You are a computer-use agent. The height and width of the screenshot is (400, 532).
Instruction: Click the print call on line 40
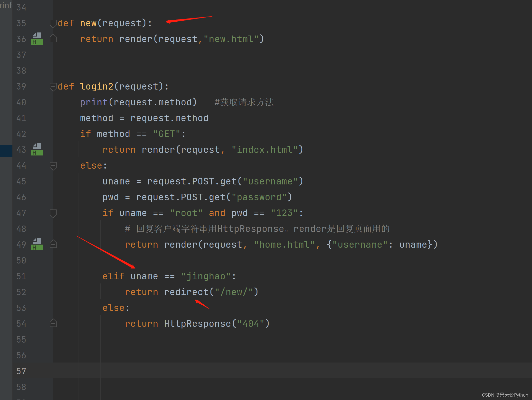[94, 102]
